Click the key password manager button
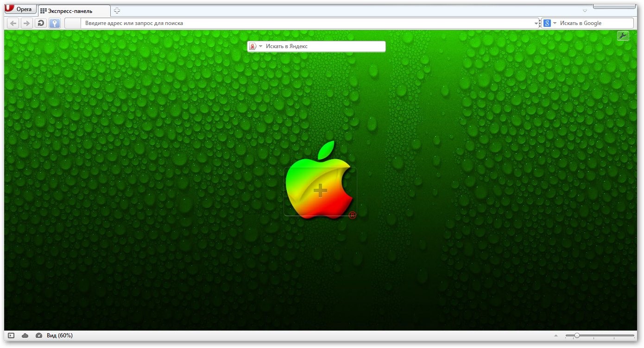The image size is (644, 348). point(55,23)
